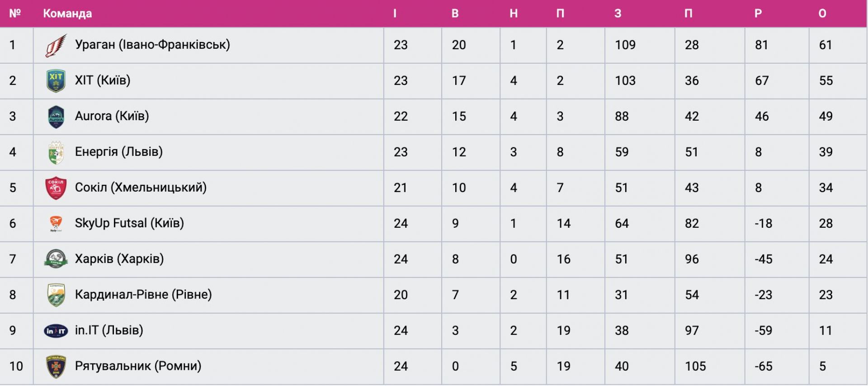The height and width of the screenshot is (386, 868).
Task: Click the Команда column header
Action: coord(67,14)
